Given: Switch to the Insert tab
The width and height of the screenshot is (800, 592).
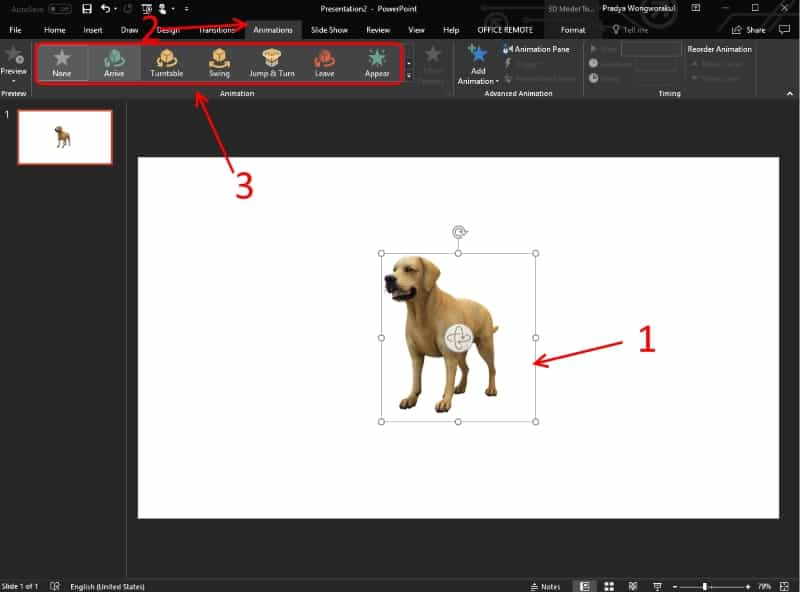Looking at the screenshot, I should coord(93,30).
